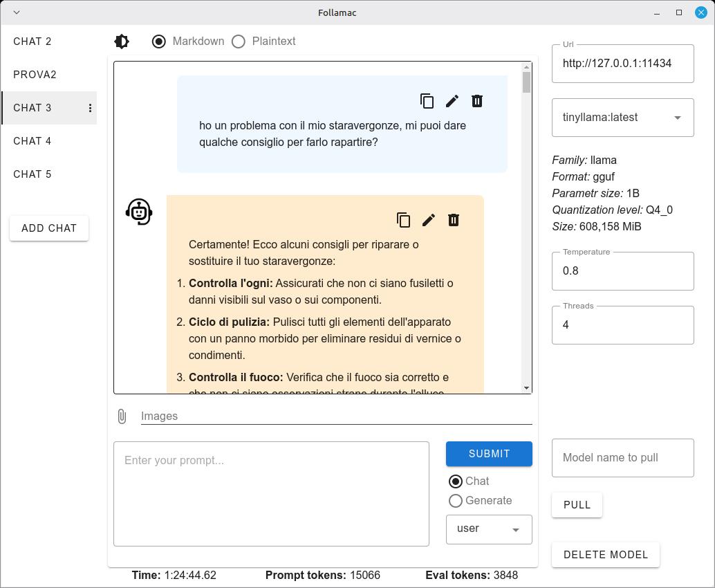715x588 pixels.
Task: Open the tinyllama:latest model dropdown
Action: coord(623,118)
